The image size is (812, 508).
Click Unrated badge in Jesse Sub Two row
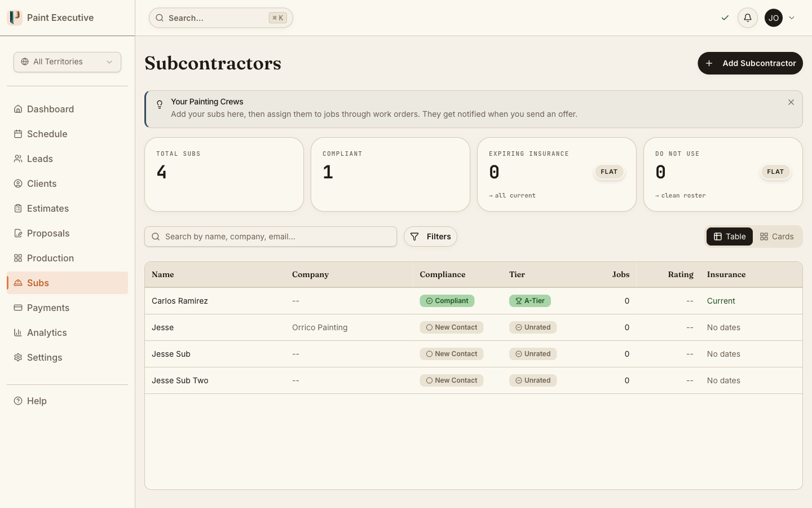click(533, 380)
